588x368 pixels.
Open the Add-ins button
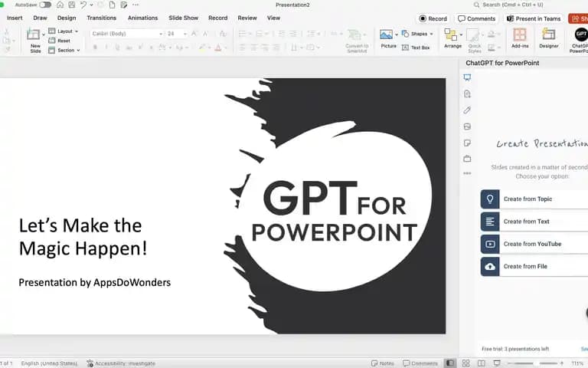[520, 38]
